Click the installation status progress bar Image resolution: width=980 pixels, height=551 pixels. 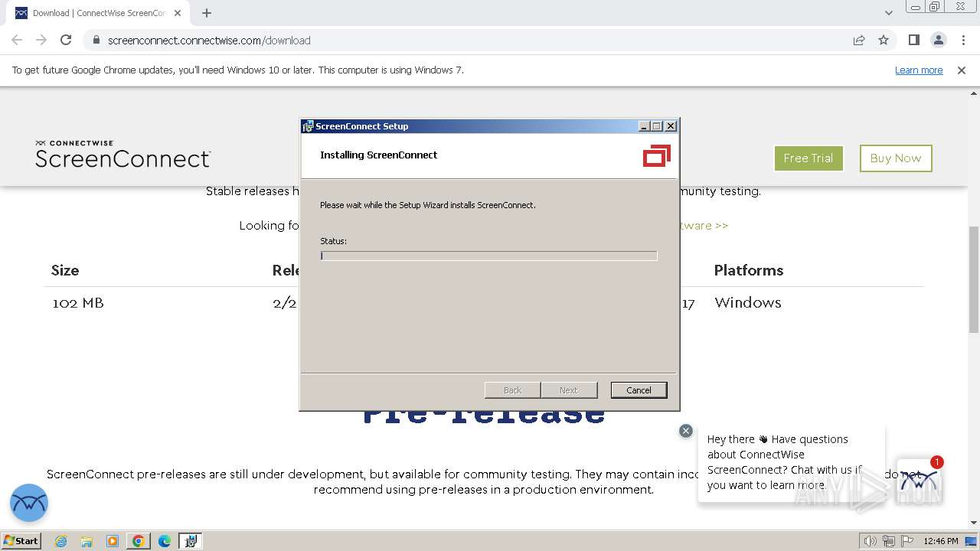click(x=488, y=256)
